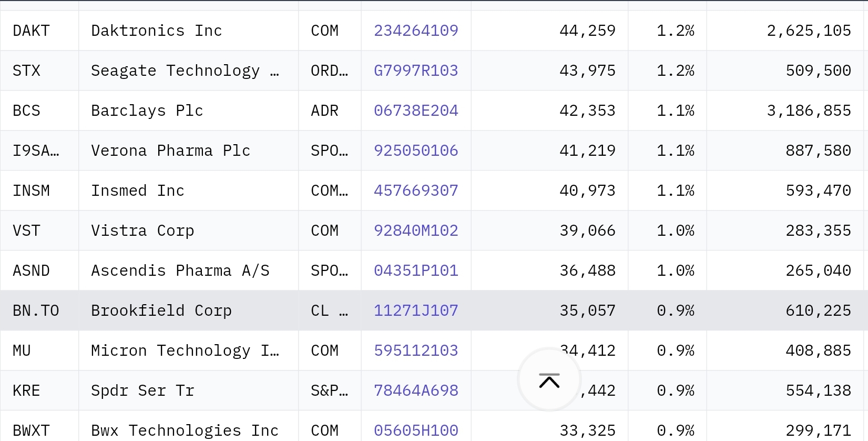868x441 pixels.
Task: Click the share count 408,885
Action: pos(819,350)
